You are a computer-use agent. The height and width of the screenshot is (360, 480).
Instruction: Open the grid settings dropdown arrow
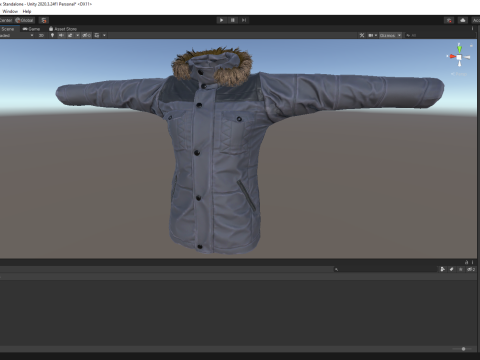[104, 35]
